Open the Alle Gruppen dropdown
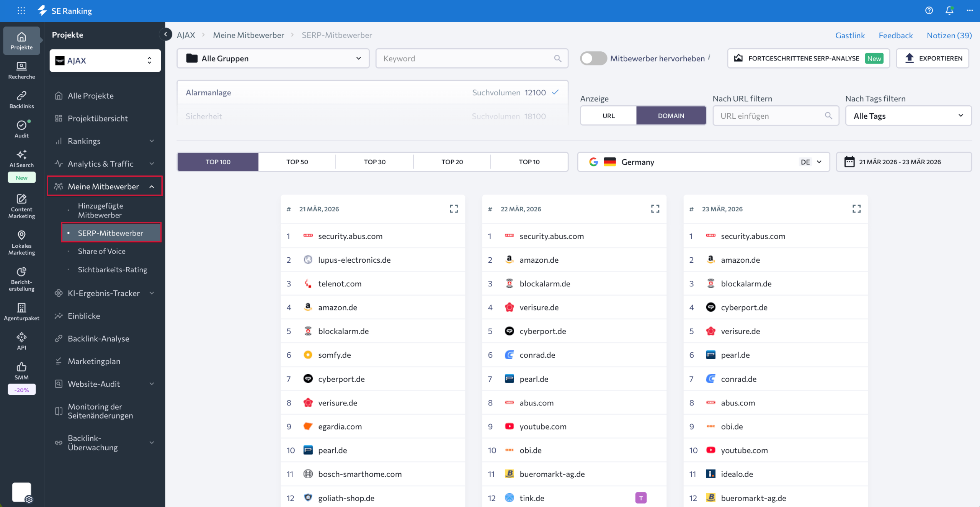This screenshot has width=980, height=507. pyautogui.click(x=273, y=58)
